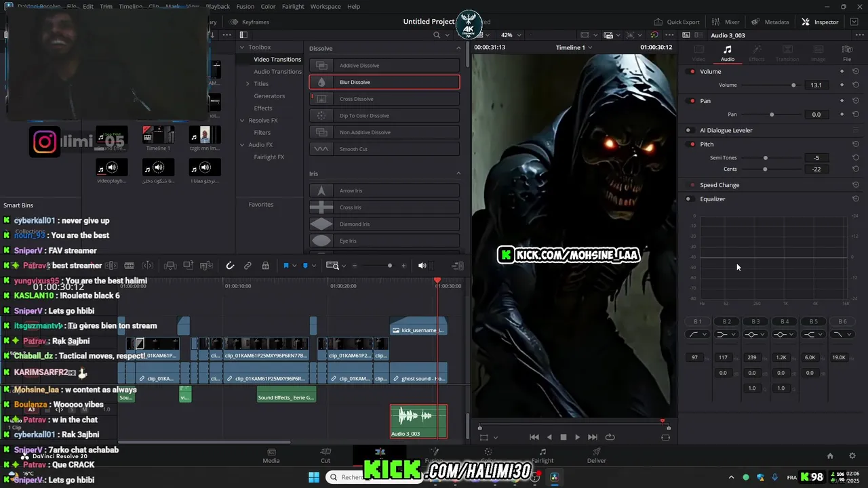Open B2 filter type dropdown
The width and height of the screenshot is (868, 488).
(x=726, y=334)
